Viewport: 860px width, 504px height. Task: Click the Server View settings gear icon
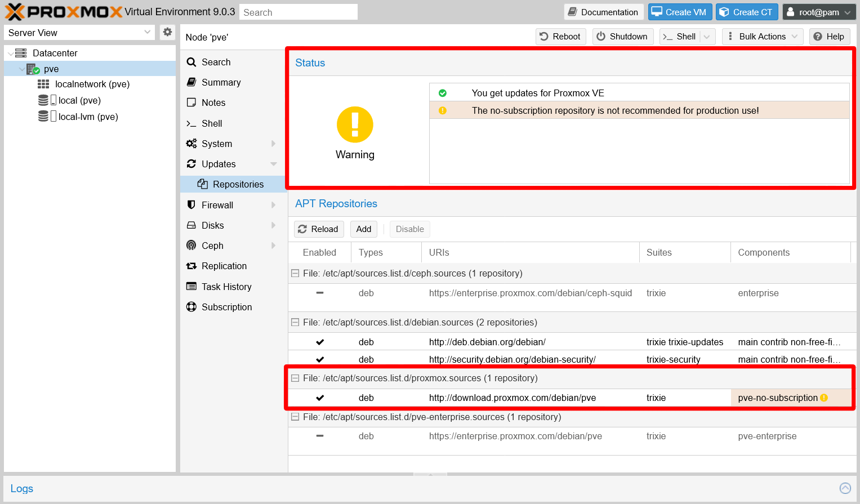[167, 32]
